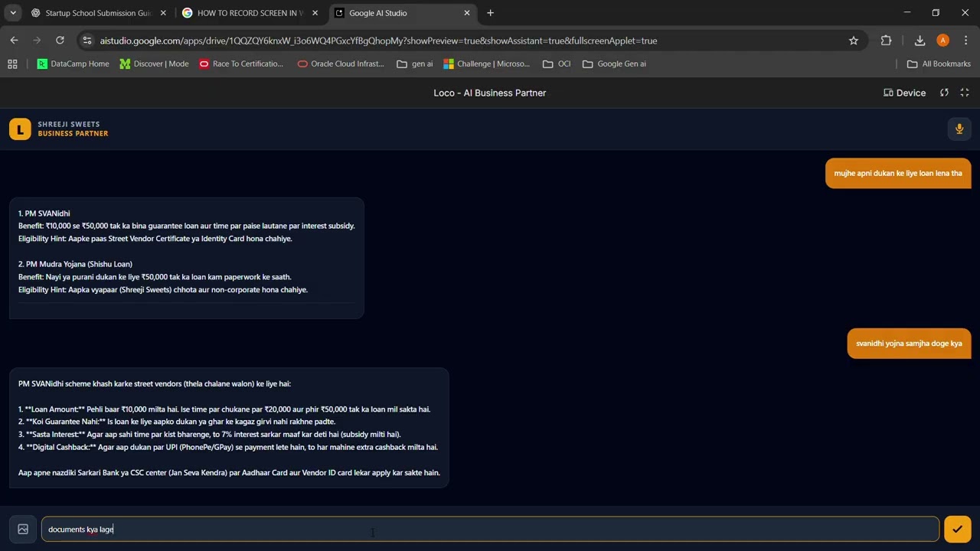Screen dimensions: 980x551
Task: Open Challenge | Microsoft bookmark
Action: point(486,64)
